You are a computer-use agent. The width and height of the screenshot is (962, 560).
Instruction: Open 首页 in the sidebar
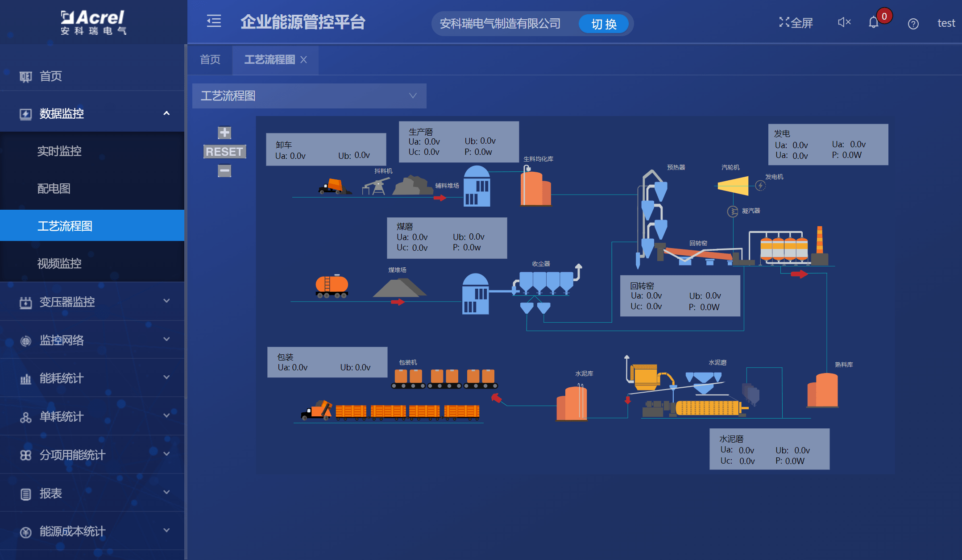pos(92,76)
